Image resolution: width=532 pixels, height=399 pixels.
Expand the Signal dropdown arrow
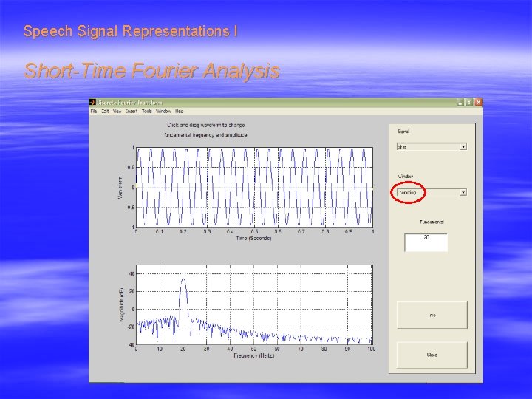(463, 146)
